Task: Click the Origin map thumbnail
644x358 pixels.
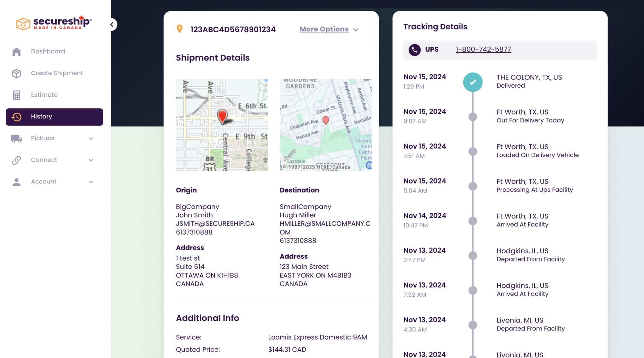Action: tap(221, 125)
